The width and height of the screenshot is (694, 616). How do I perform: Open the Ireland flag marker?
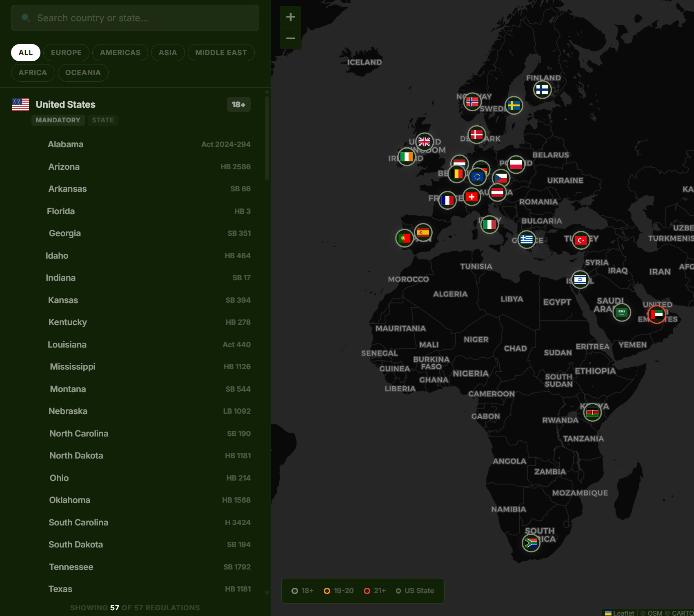tap(407, 157)
